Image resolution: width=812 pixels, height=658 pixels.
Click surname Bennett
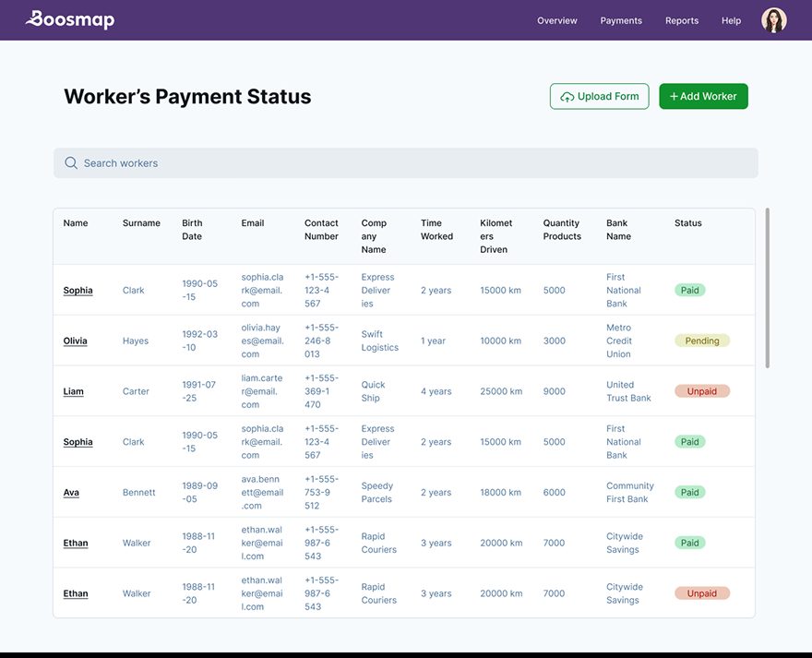coord(138,492)
